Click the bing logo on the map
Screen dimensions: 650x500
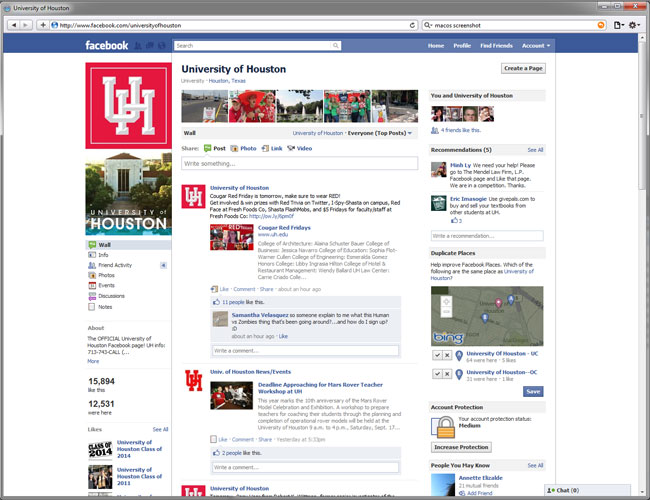point(448,337)
